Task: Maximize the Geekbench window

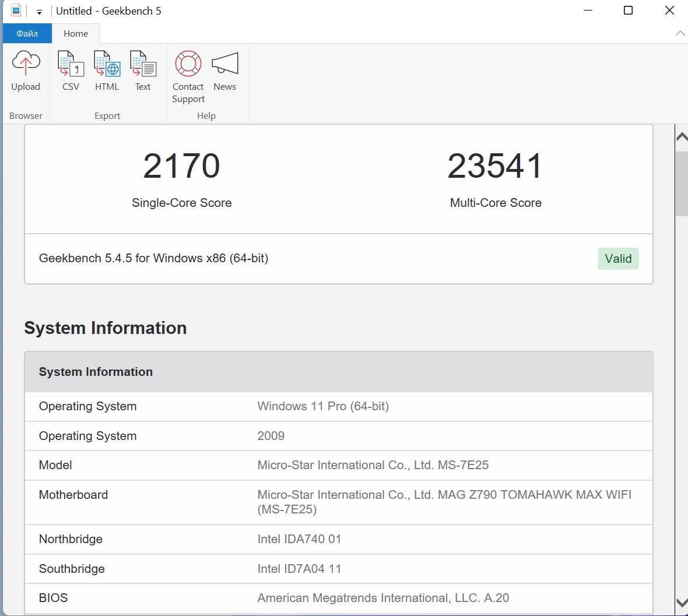Action: pyautogui.click(x=628, y=10)
